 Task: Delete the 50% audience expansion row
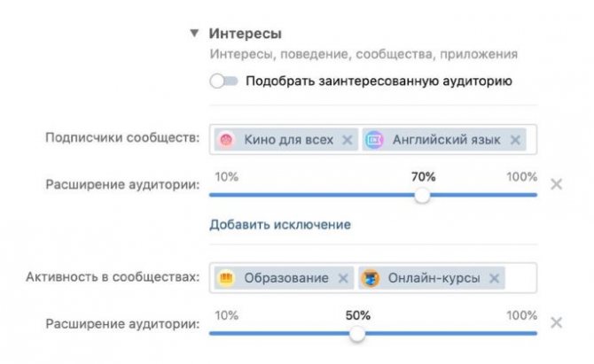click(x=557, y=322)
